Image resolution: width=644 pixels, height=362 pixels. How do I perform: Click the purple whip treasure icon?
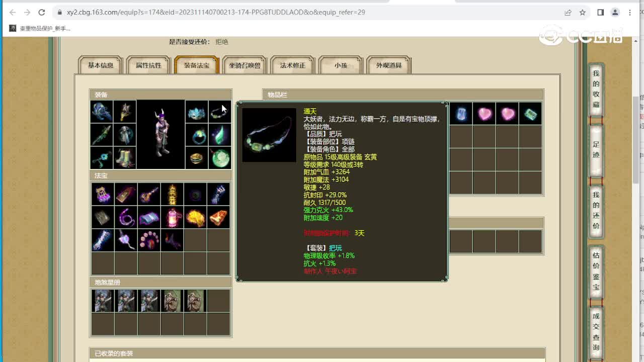pyautogui.click(x=126, y=217)
